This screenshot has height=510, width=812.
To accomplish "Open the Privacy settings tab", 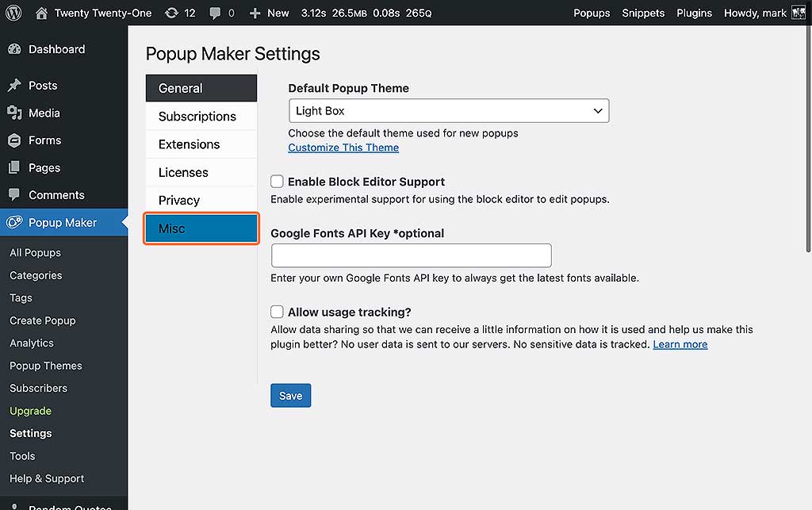I will pyautogui.click(x=201, y=200).
